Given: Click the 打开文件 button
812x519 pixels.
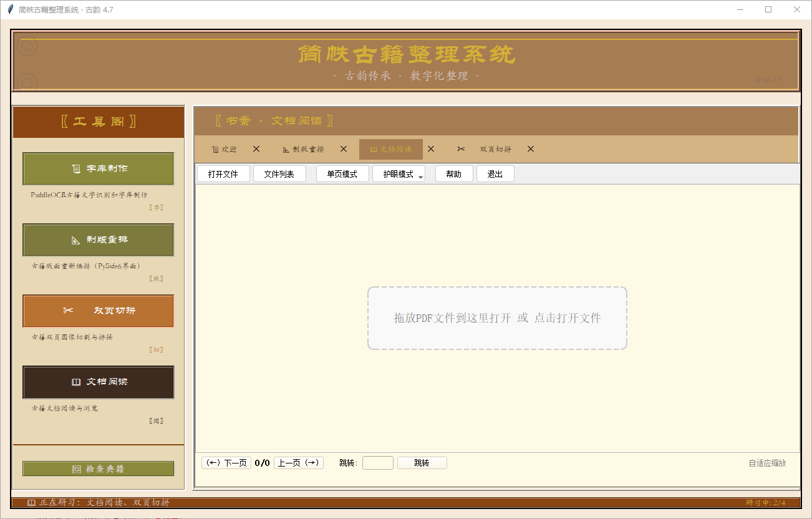Looking at the screenshot, I should [x=223, y=173].
